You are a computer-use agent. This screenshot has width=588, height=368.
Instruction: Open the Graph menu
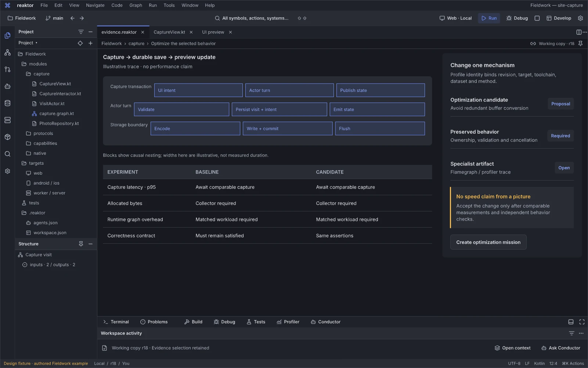pyautogui.click(x=136, y=5)
